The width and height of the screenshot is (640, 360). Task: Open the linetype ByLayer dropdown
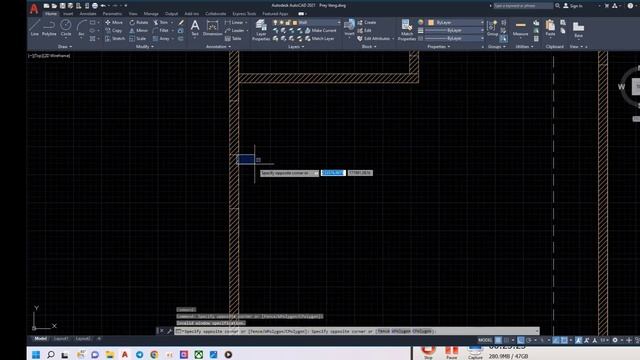click(x=455, y=39)
